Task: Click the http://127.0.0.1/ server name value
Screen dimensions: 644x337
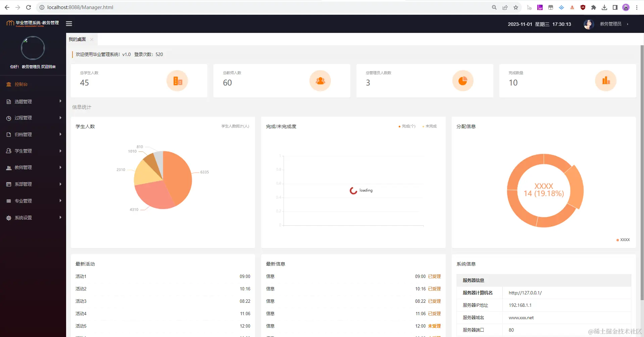Action: [x=525, y=293]
